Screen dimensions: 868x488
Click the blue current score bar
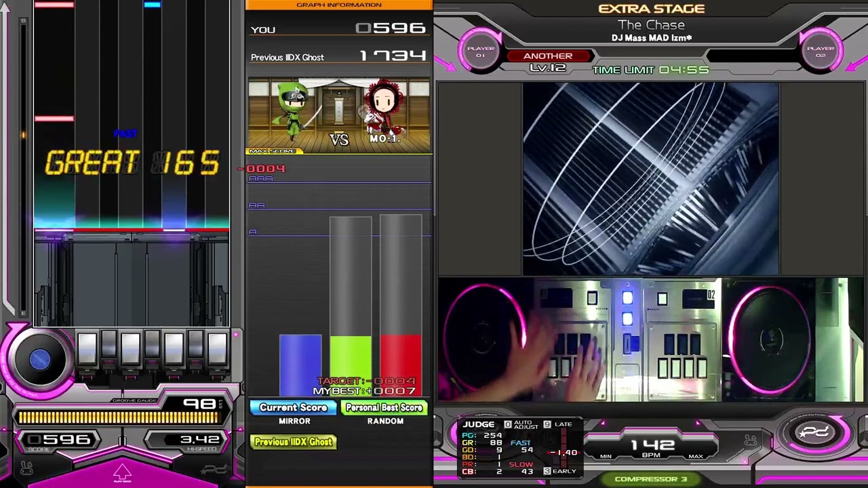300,365
